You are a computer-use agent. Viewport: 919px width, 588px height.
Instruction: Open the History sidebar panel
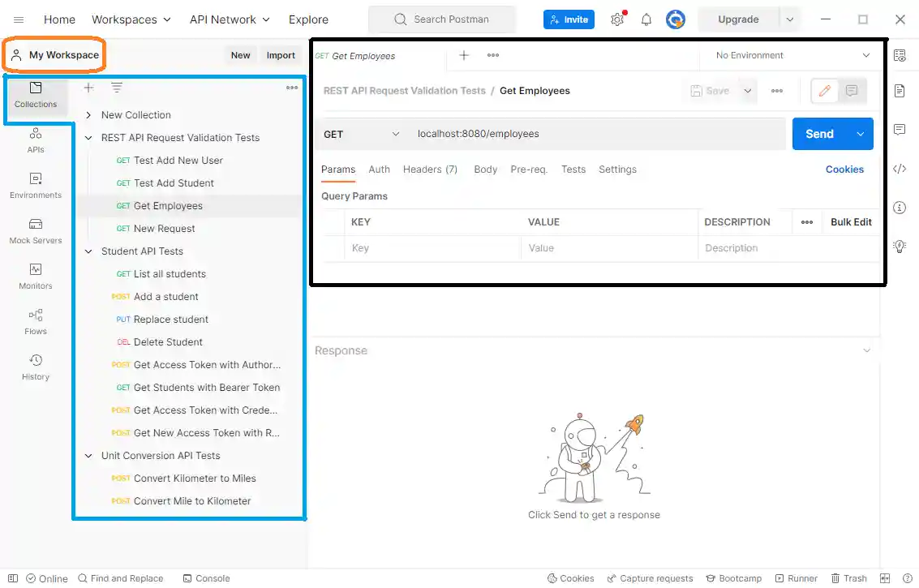click(x=36, y=367)
